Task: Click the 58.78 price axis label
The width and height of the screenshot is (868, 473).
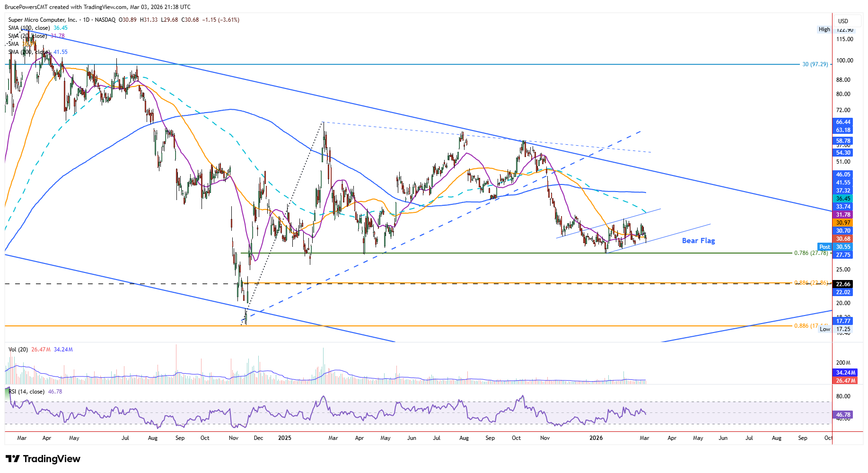Action: tap(843, 141)
